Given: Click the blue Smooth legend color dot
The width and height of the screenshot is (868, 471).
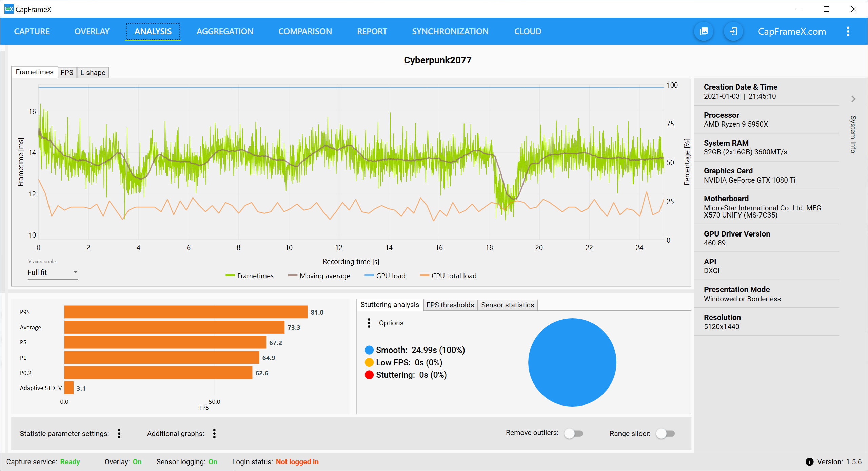Looking at the screenshot, I should click(369, 350).
